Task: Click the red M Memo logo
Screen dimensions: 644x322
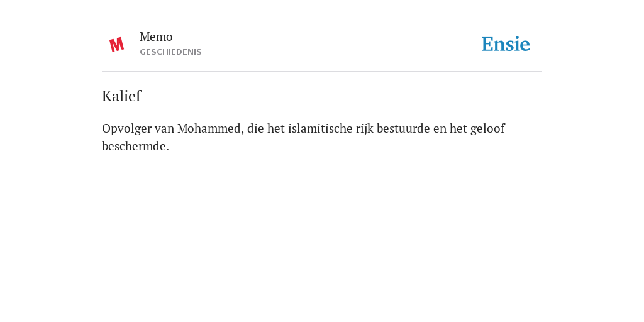Action: pyautogui.click(x=116, y=45)
